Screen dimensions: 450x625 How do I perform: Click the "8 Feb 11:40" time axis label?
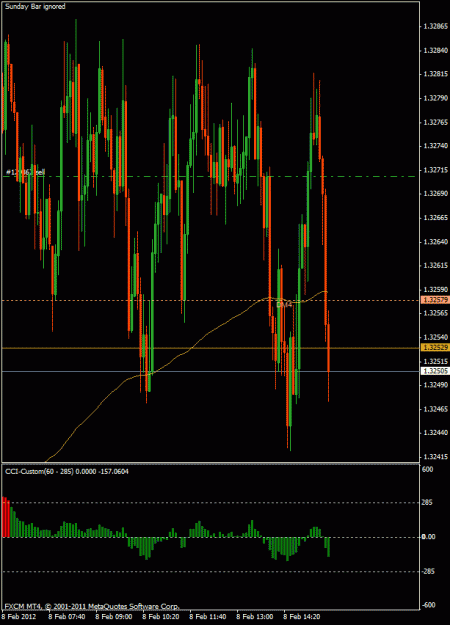pos(208,617)
